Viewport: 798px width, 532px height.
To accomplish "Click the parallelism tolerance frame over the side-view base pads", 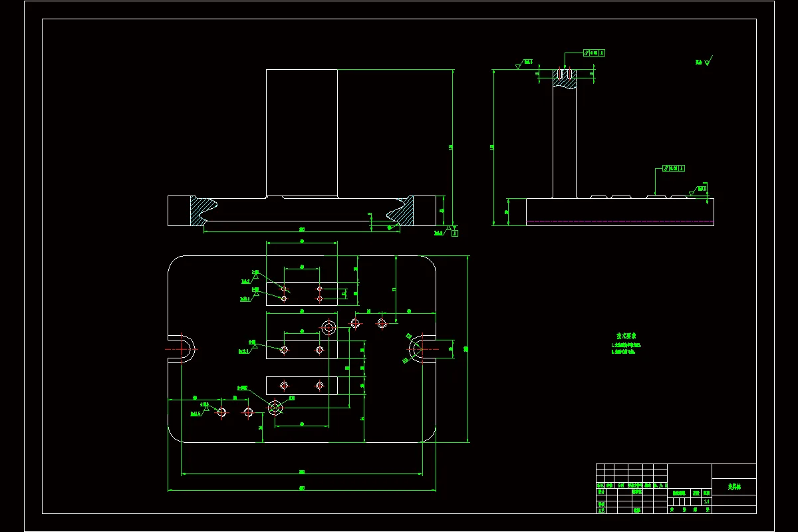I will coord(673,169).
